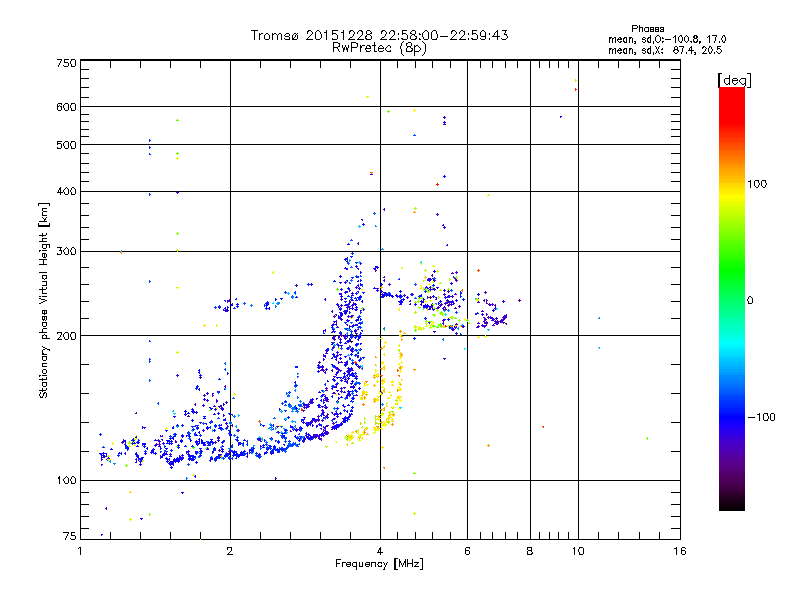
Task: Select the "RwPretec (8p)" subtitle
Action: [x=379, y=48]
